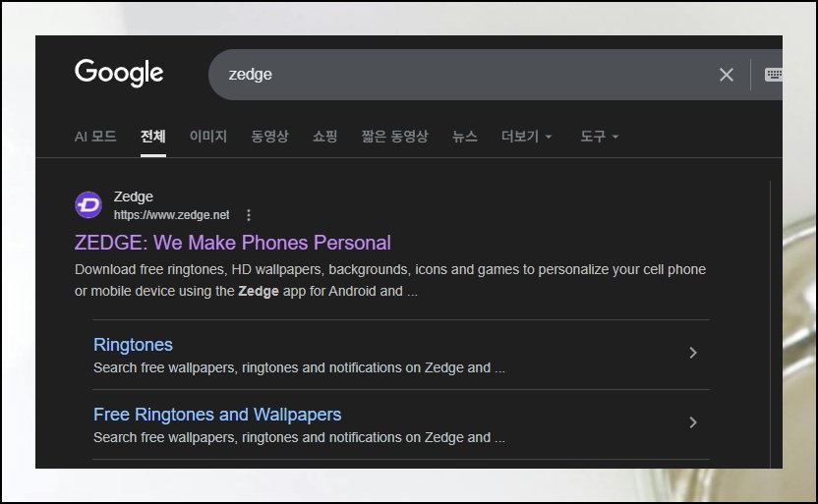This screenshot has height=504, width=818.
Task: Click the Zedge site name text
Action: pyautogui.click(x=134, y=196)
